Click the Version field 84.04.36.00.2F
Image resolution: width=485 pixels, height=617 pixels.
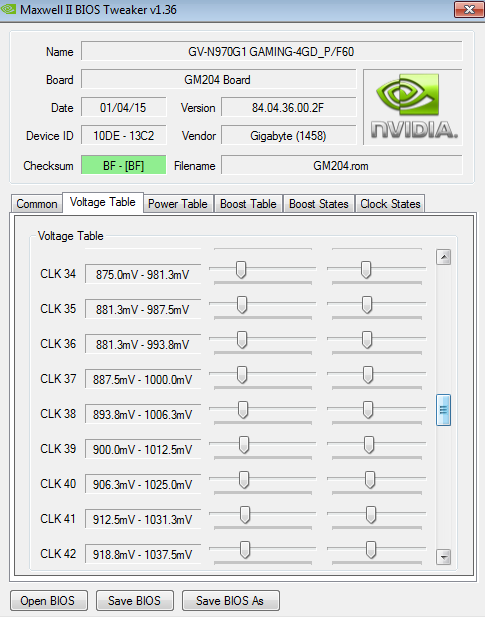click(x=288, y=108)
